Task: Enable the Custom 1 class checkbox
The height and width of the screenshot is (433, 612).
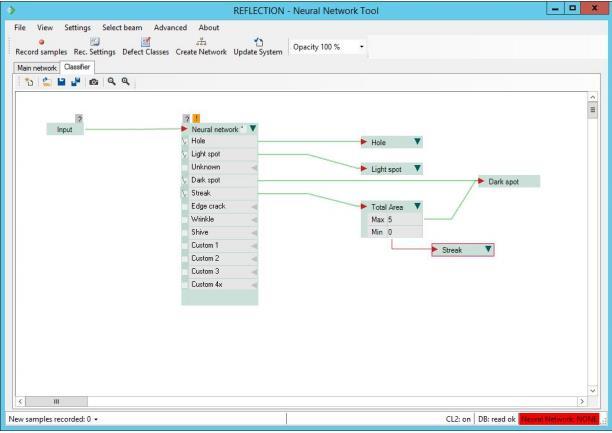Action: coord(185,246)
